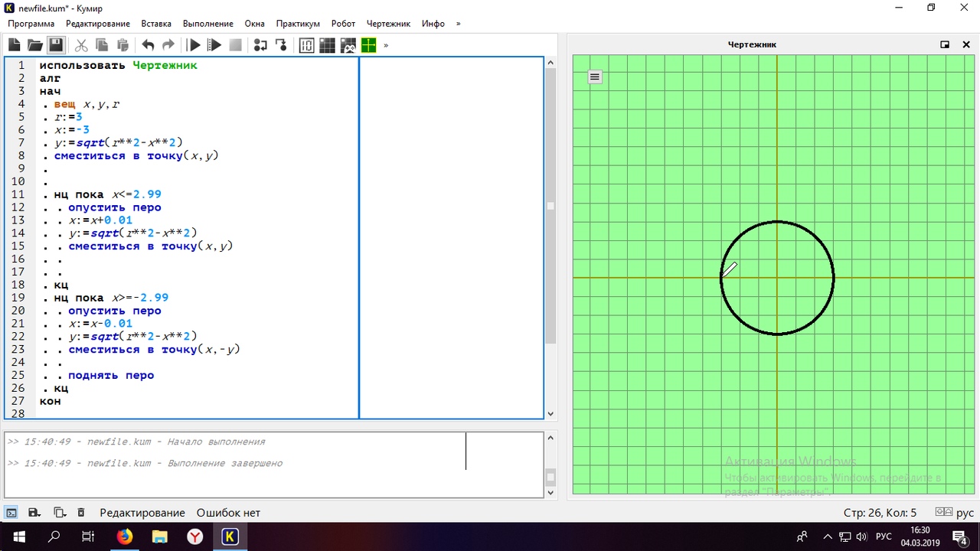Click the green Чертежник toolbar icon
The height and width of the screenshot is (551, 980).
[x=368, y=45]
